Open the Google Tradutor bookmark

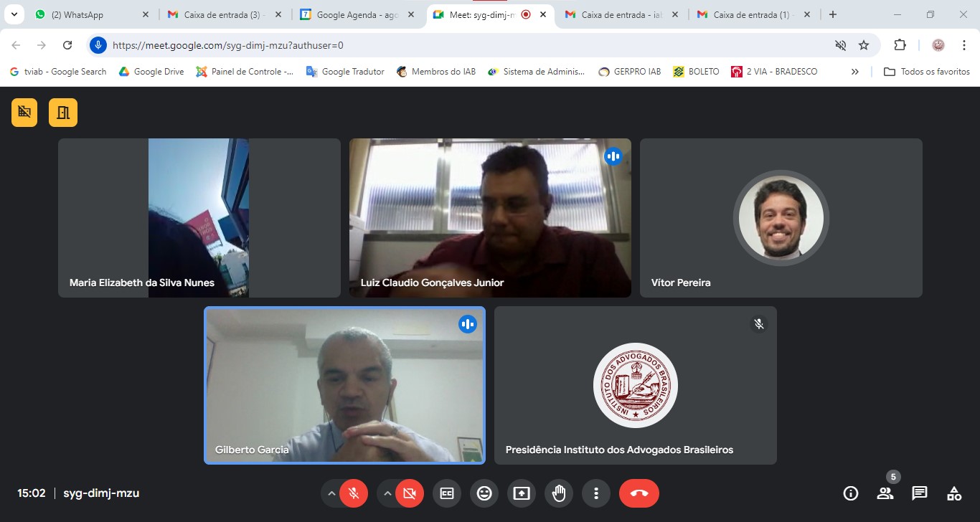tap(345, 72)
